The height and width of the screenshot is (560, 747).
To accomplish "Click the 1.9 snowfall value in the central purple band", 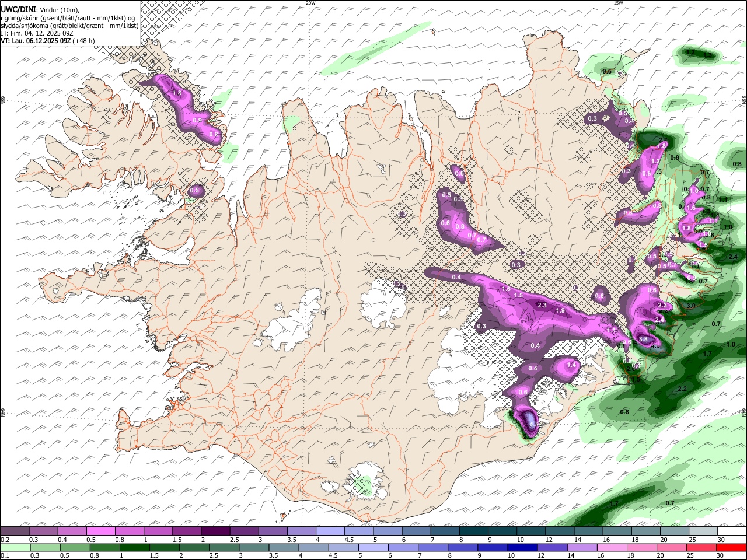I will pyautogui.click(x=560, y=311).
